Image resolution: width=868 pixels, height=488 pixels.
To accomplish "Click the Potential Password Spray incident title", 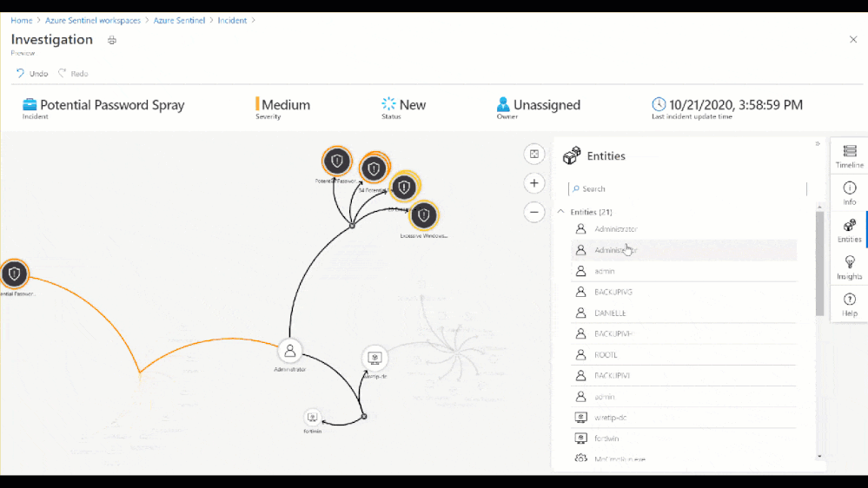I will (112, 104).
